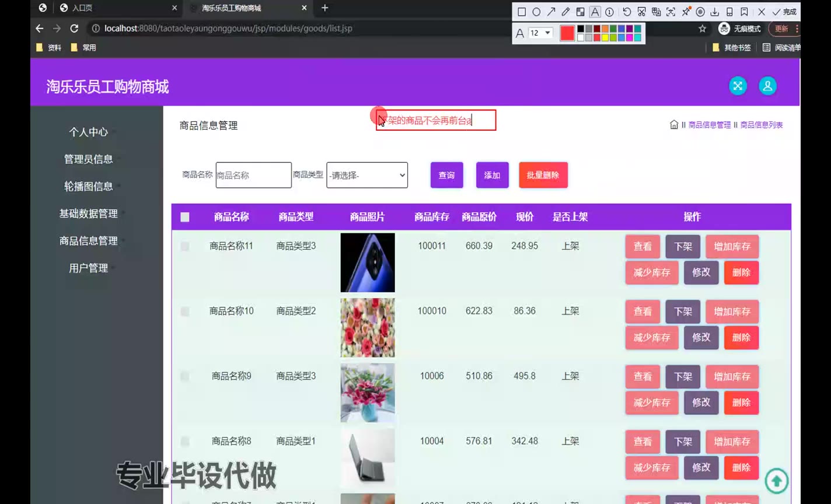The width and height of the screenshot is (831, 504).
Task: Click the browser address bar URL
Action: [228, 29]
